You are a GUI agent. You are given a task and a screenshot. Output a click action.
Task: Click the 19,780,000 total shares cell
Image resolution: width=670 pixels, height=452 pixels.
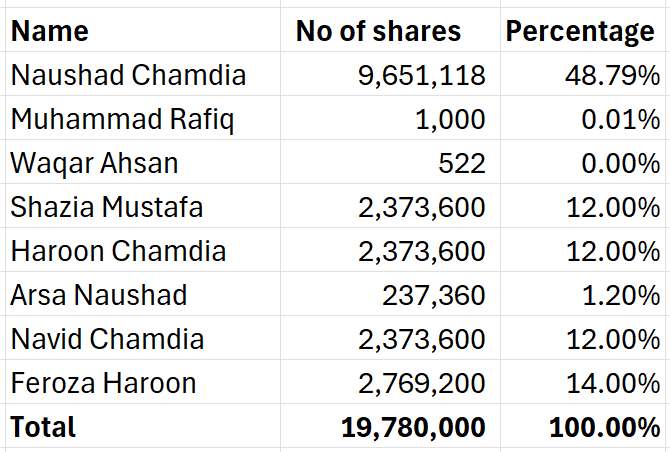pyautogui.click(x=412, y=427)
